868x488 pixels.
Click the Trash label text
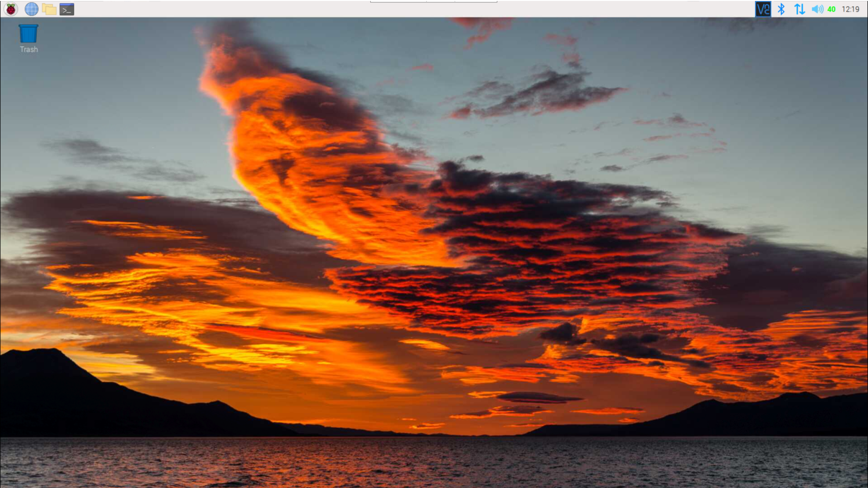coord(29,49)
